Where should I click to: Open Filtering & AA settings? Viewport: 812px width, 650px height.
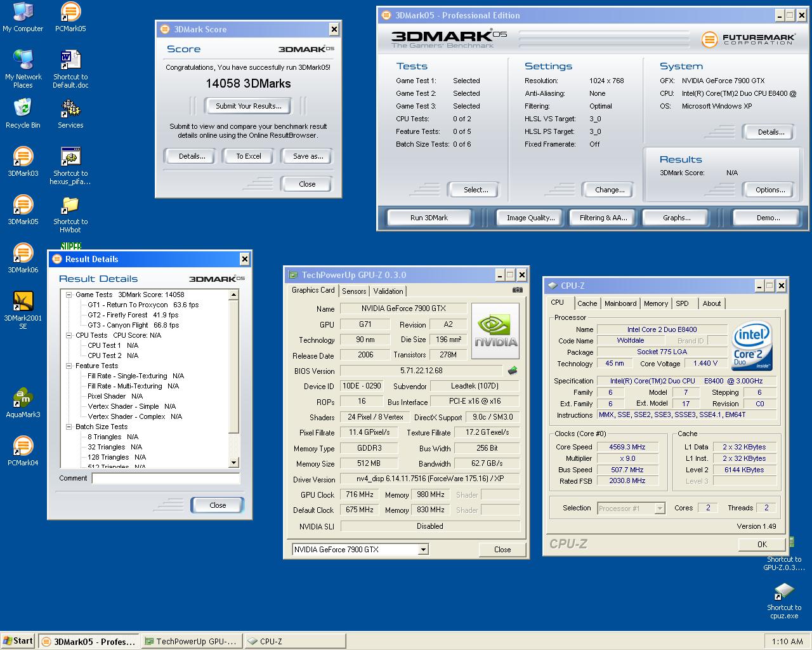tap(603, 218)
